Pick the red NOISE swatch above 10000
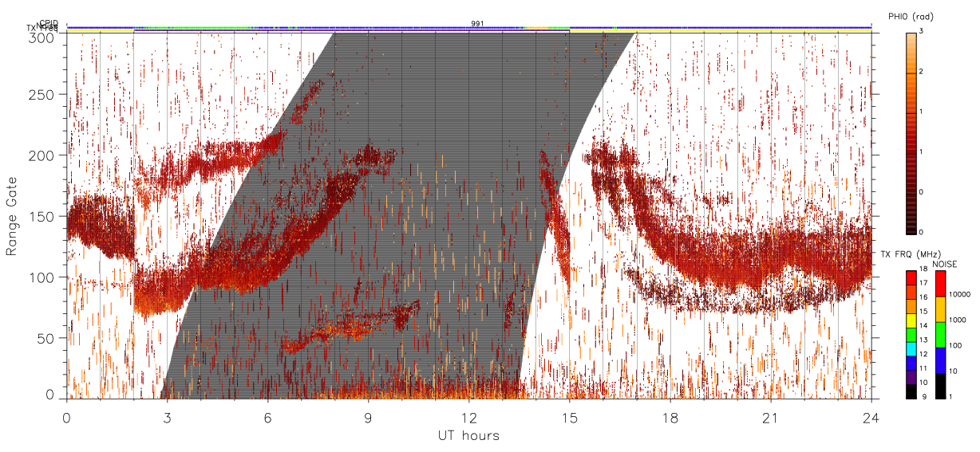 pos(939,284)
